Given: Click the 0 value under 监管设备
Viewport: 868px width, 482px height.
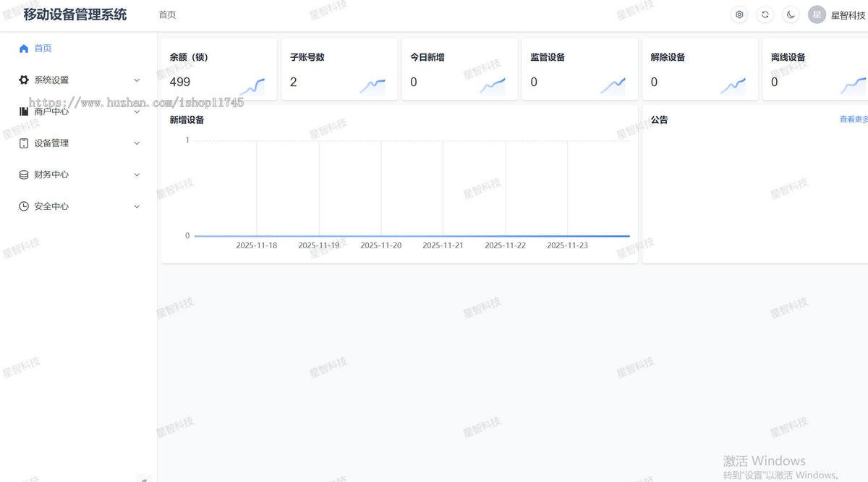Looking at the screenshot, I should [x=534, y=82].
